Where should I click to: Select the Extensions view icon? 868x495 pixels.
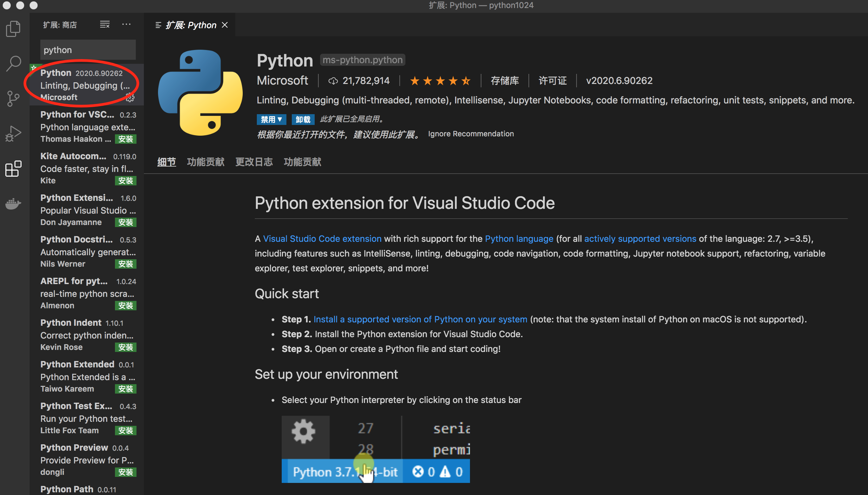click(x=13, y=169)
